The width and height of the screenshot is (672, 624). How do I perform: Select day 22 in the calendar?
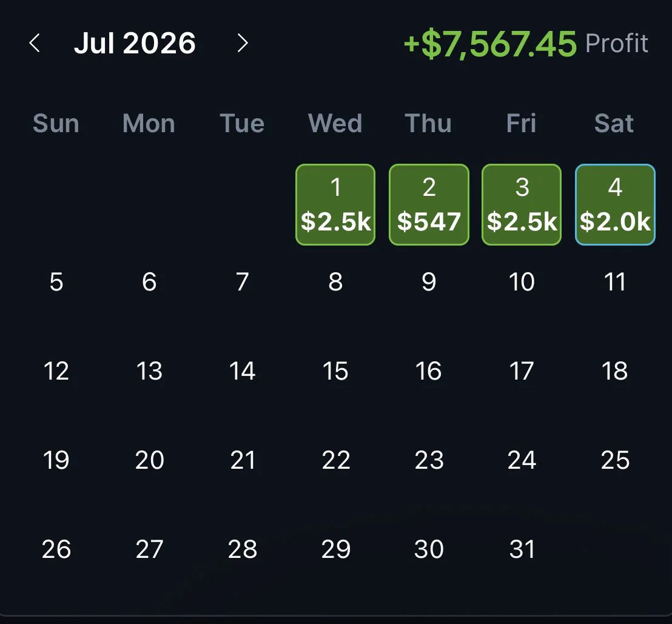point(335,460)
